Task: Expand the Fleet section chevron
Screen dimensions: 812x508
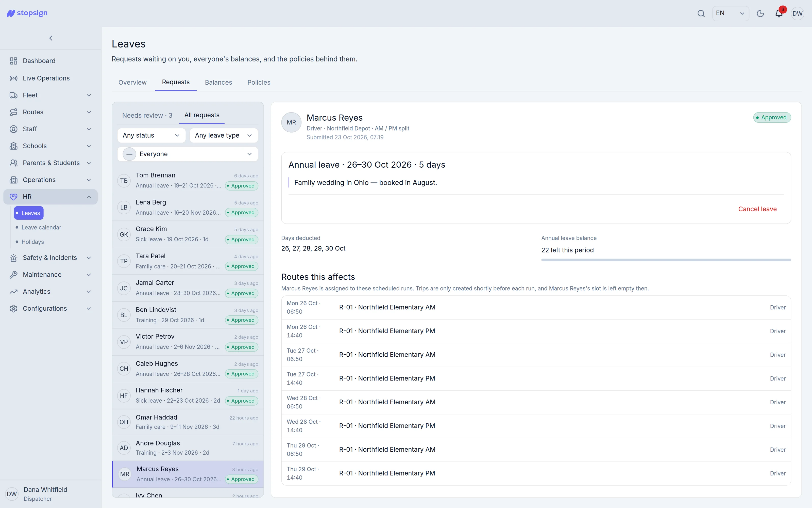Action: (89, 95)
